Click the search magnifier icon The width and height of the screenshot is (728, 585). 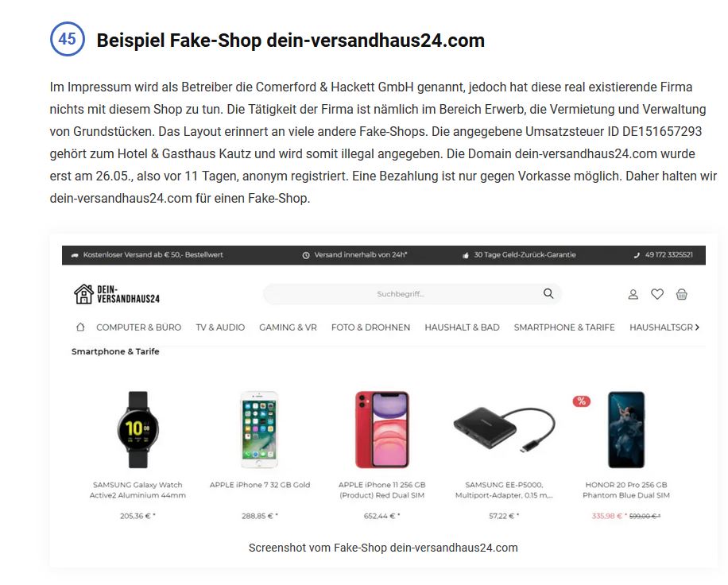point(548,293)
